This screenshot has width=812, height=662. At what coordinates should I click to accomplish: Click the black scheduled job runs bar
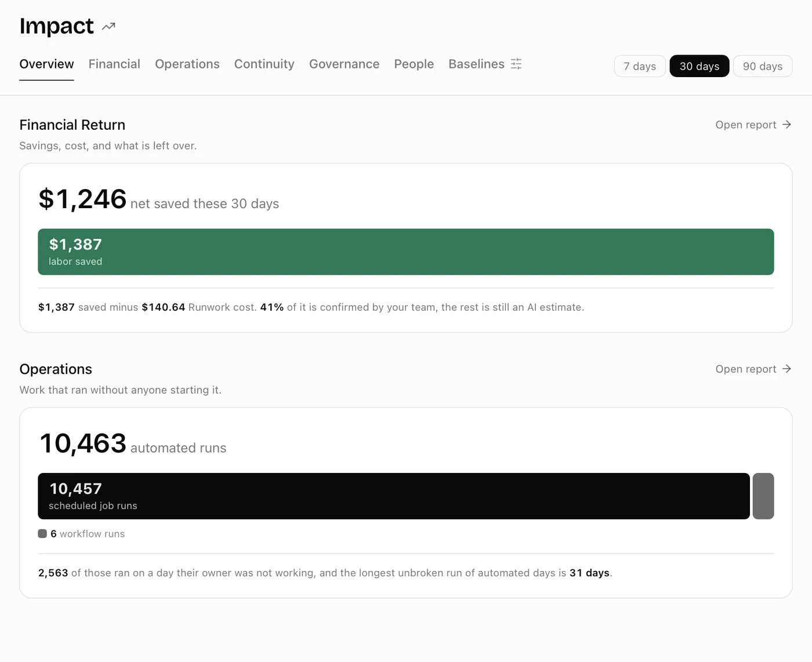(394, 496)
